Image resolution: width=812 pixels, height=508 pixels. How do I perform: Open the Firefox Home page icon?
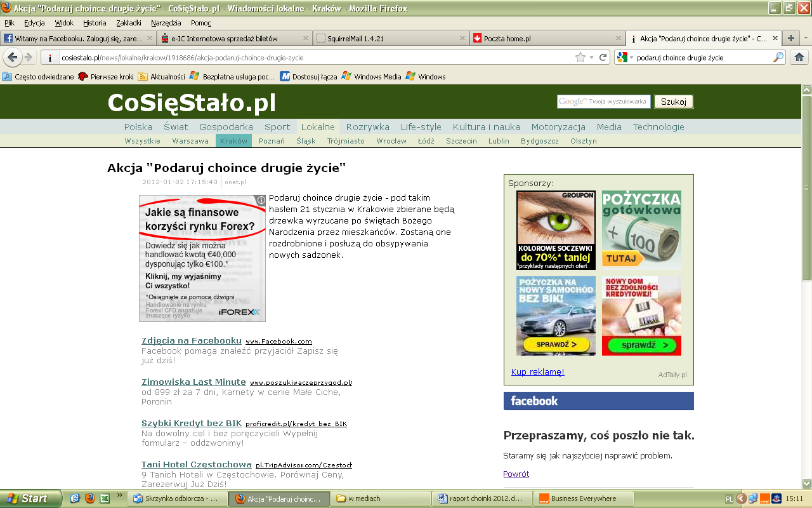click(x=799, y=57)
